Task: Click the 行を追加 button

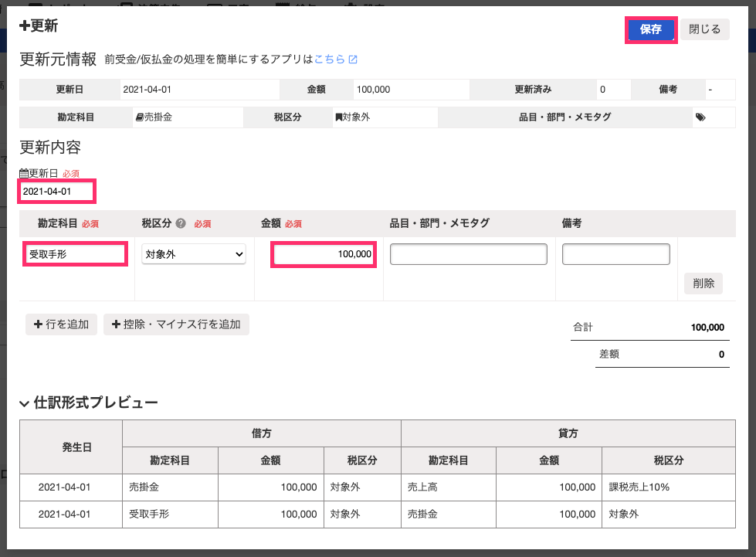Action: (61, 324)
